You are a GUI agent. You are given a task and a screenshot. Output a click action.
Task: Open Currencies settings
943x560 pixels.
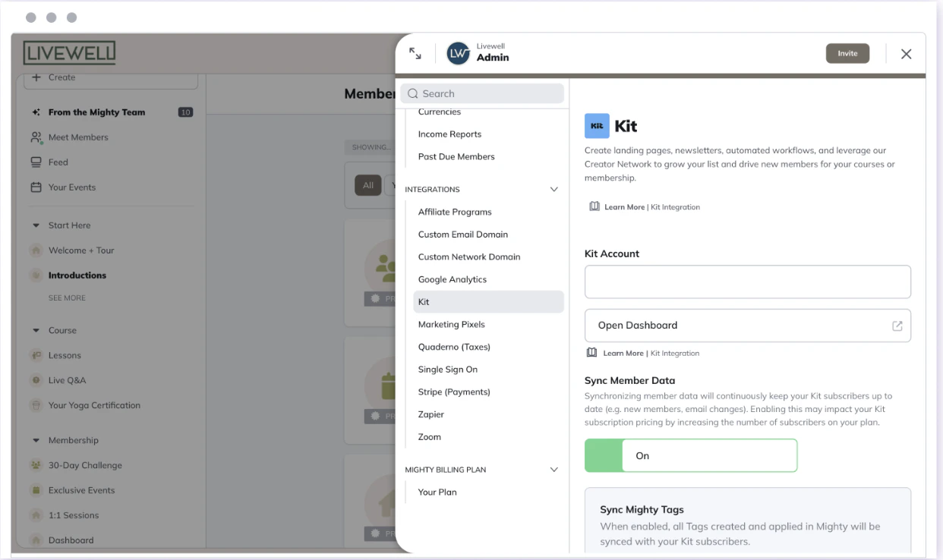click(x=440, y=112)
